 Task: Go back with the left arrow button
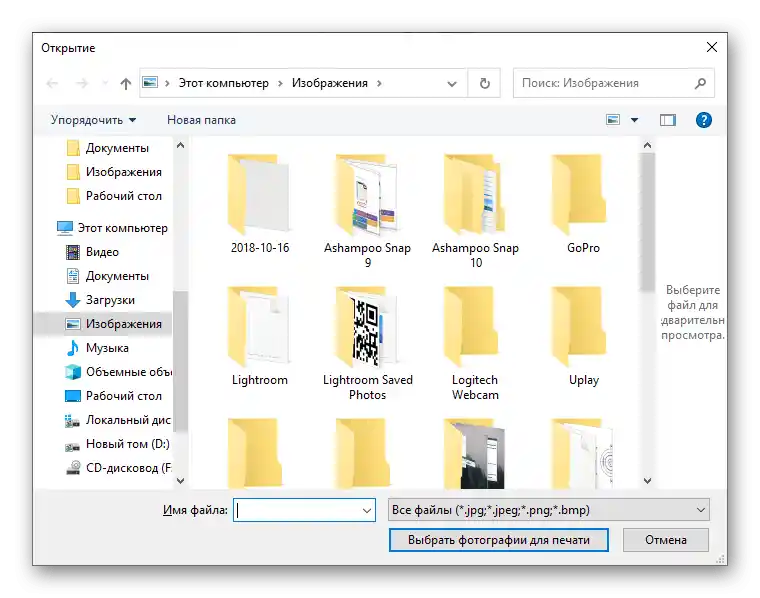pyautogui.click(x=52, y=83)
